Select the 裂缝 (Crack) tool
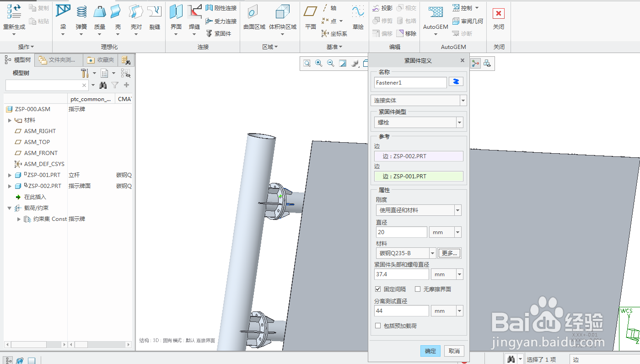640x364 pixels. (x=155, y=11)
